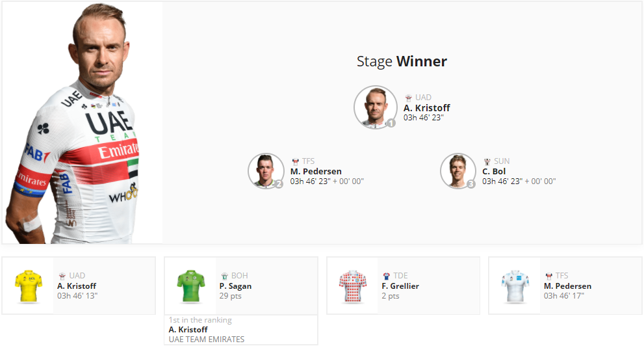The width and height of the screenshot is (644, 348).
Task: Click UAE TEAM EMIRATES team name
Action: (x=207, y=340)
